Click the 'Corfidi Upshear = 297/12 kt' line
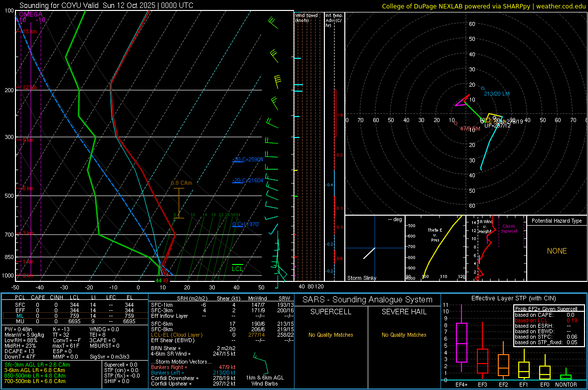 (x=193, y=384)
